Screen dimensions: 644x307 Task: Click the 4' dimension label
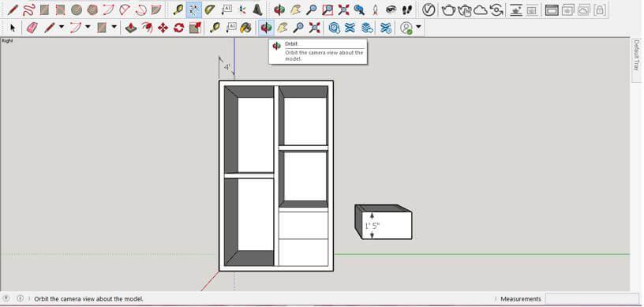pyautogui.click(x=227, y=66)
